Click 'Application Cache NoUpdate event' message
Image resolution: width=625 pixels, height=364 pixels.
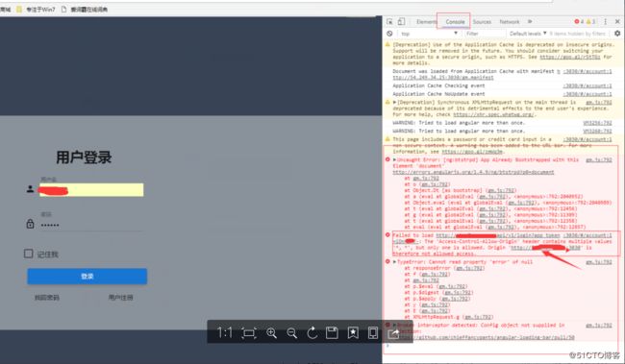[x=438, y=94]
